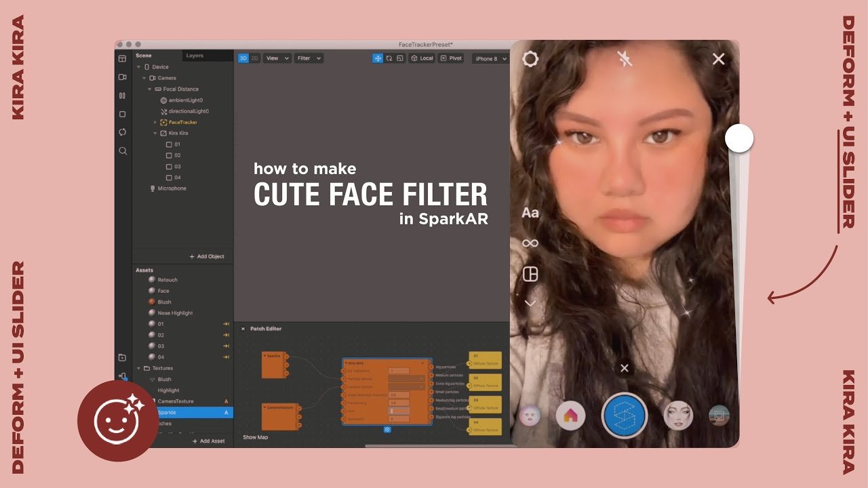
Task: Toggle the Pivot button
Action: point(451,58)
